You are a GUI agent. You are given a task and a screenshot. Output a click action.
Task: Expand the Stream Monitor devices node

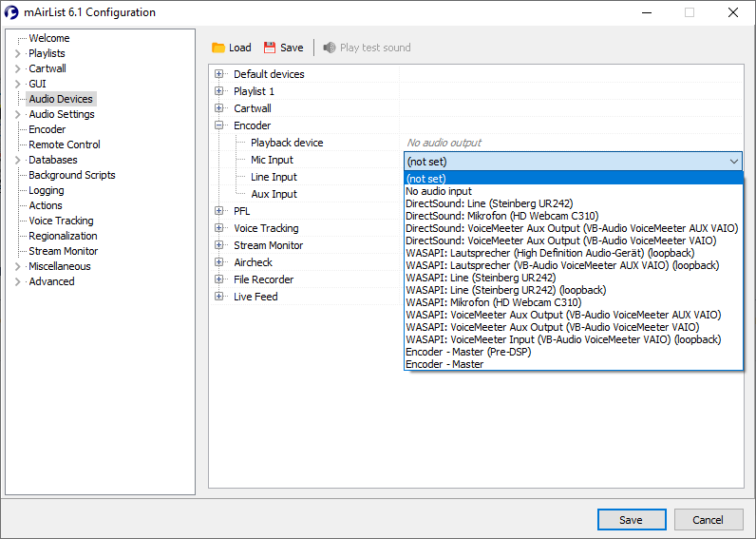click(219, 245)
